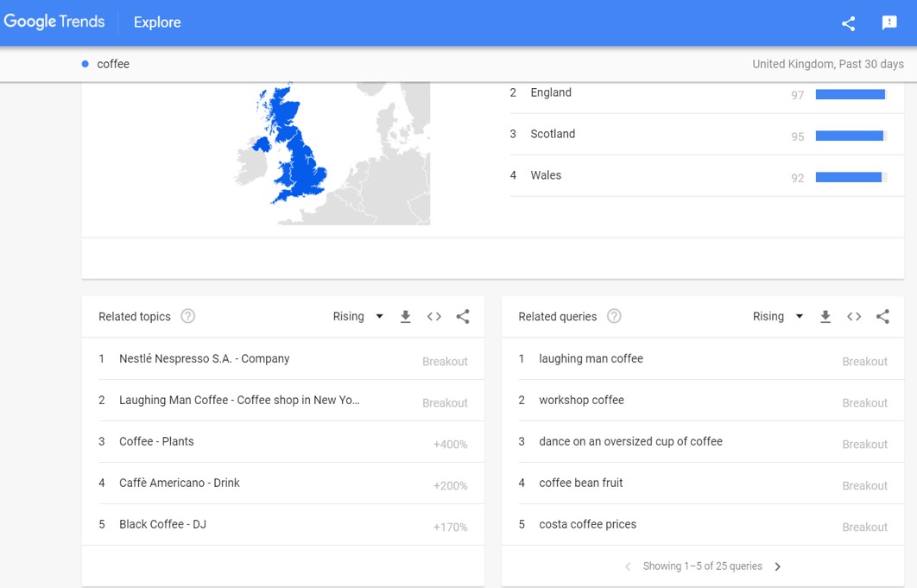This screenshot has height=588, width=917.
Task: Click England's interest bar
Action: [x=851, y=95]
